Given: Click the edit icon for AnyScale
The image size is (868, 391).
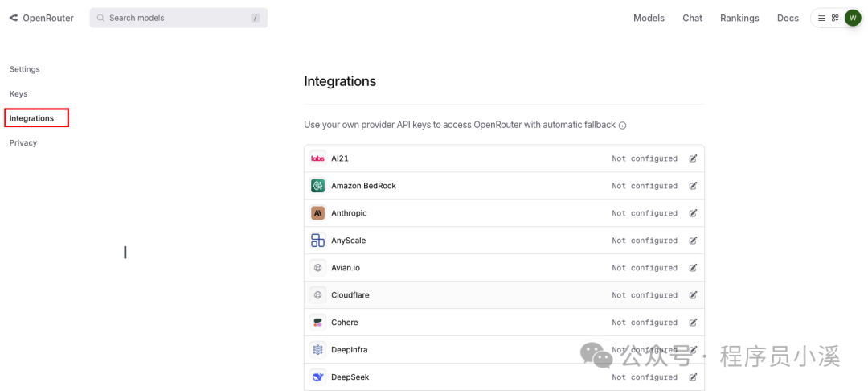Looking at the screenshot, I should [x=693, y=241].
